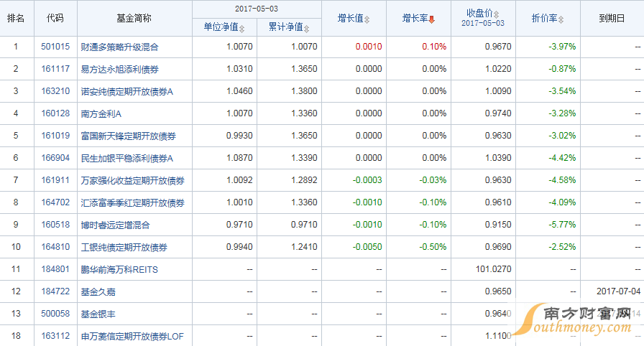
Task: Select closing price 0.9150
Action: pos(498,225)
